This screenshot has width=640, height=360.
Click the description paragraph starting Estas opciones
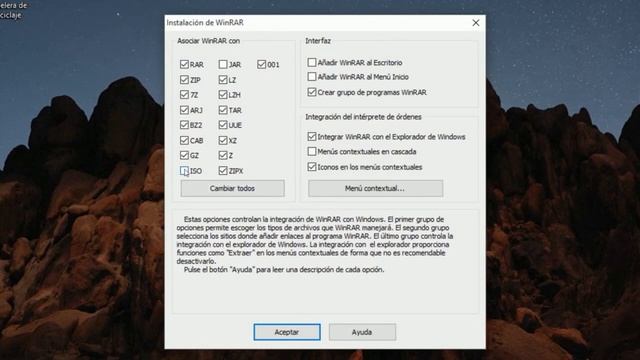tap(315, 244)
